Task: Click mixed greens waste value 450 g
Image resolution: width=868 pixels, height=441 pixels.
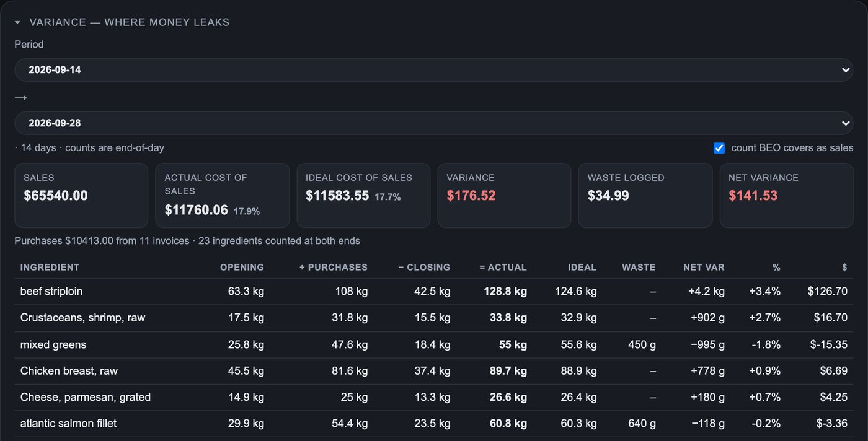Action: pyautogui.click(x=642, y=344)
